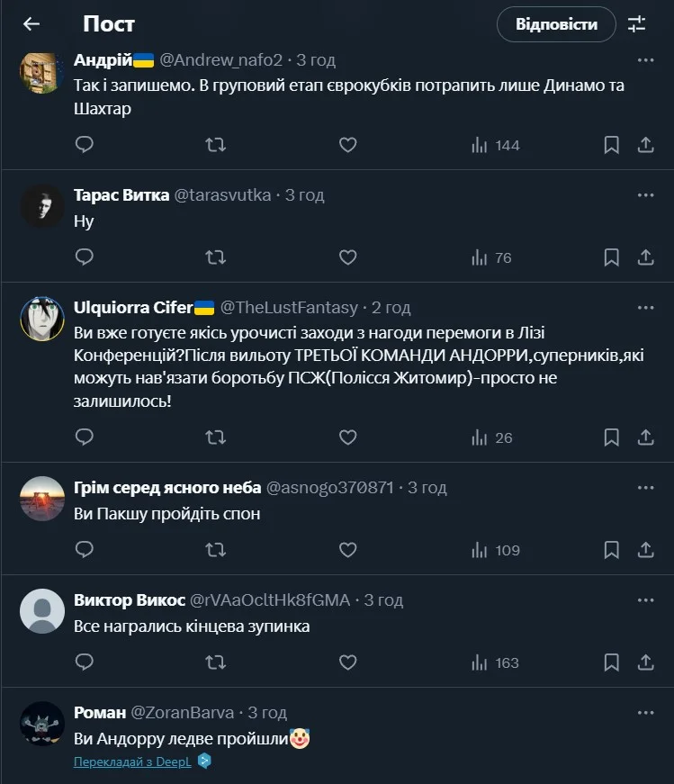This screenshot has height=784, width=674.
Task: Share Ulquiorra Cifer's comment
Action: pos(645,437)
